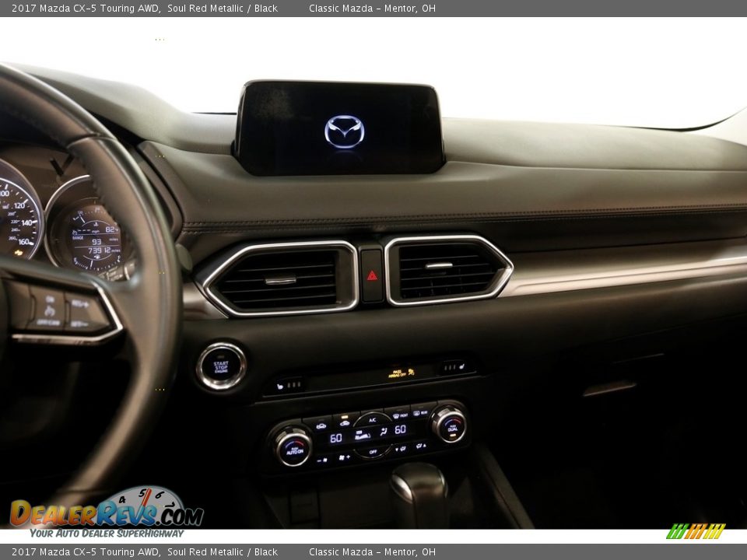
Task: Toggle the A/C button on climate panel
Action: [372, 419]
